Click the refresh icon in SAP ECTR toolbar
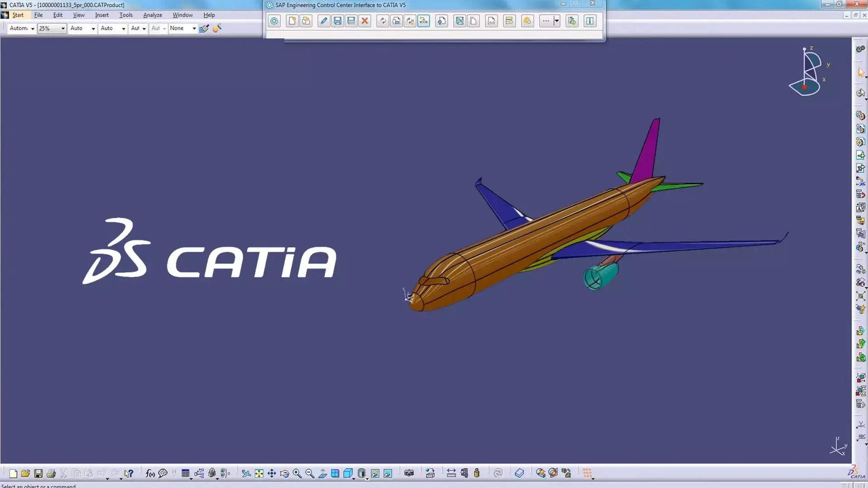Viewport: 868px width, 488px height. tap(383, 21)
